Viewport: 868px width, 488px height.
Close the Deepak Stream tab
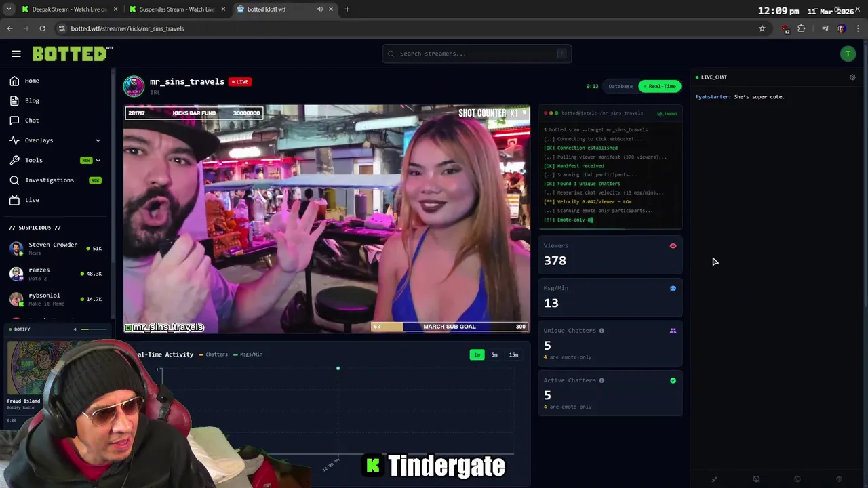click(x=115, y=9)
